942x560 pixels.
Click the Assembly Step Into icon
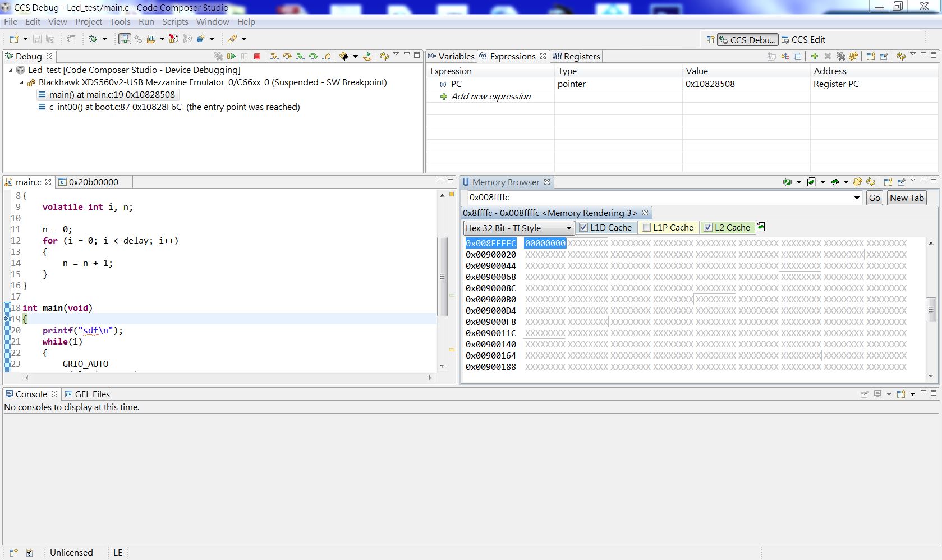[300, 56]
